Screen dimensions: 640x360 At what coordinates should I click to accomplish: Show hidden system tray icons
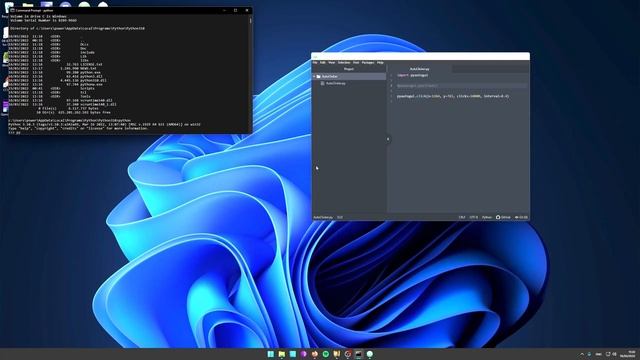[582, 354]
